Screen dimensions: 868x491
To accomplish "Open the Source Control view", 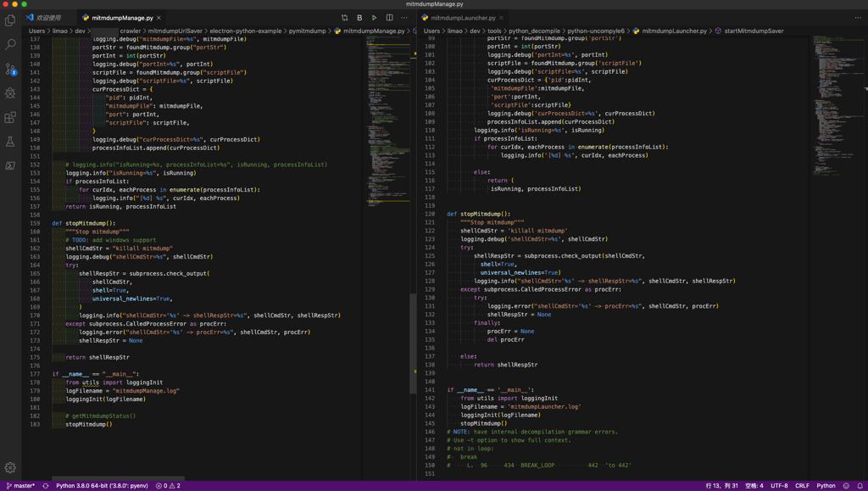I will point(10,70).
